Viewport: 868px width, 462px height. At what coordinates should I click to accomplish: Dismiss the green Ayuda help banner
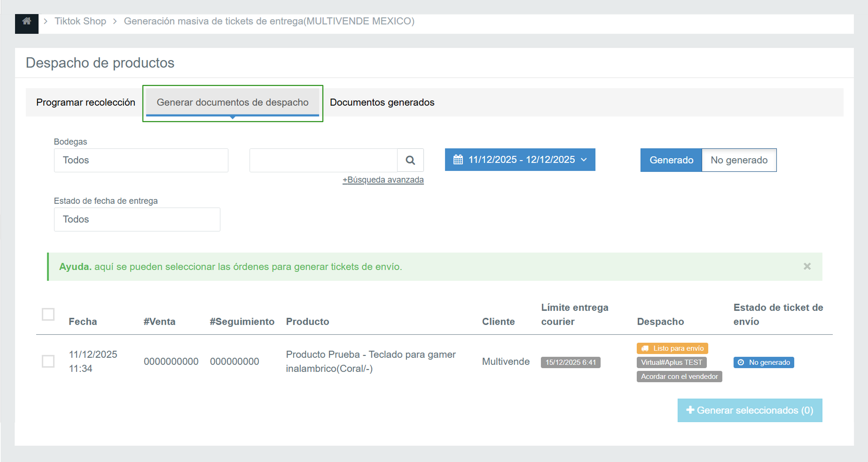pyautogui.click(x=807, y=267)
